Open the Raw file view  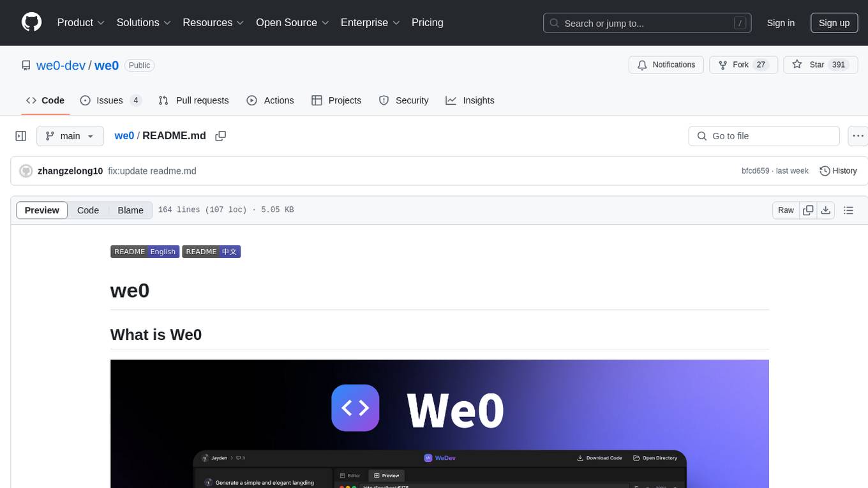(786, 210)
